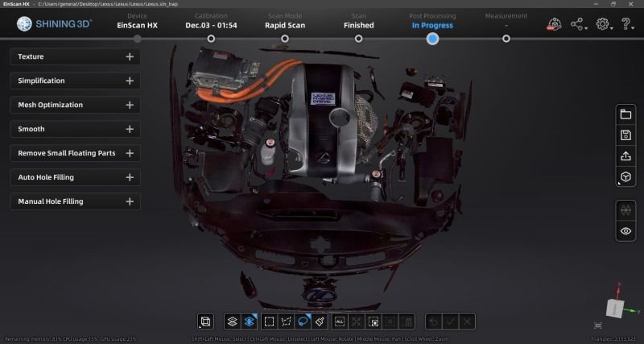The image size is (644, 344).
Task: Open Remove Small Floating Parts
Action: (75, 153)
